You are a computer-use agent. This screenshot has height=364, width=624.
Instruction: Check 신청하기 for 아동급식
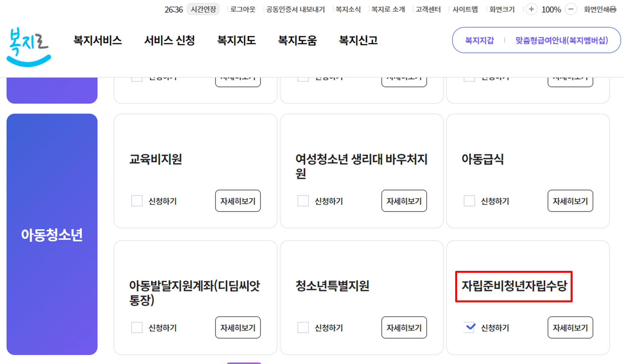pyautogui.click(x=469, y=201)
